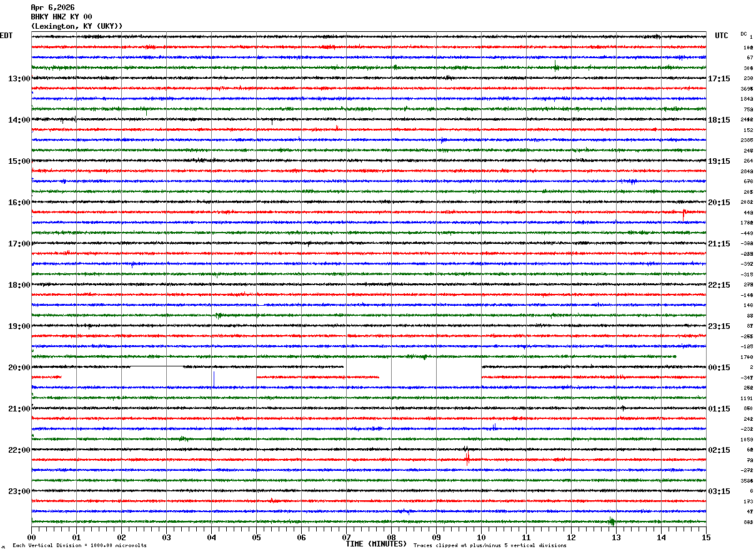Viewport: 756px width, 554px height.
Task: Click the 17:15 UTC time label
Action: [x=719, y=79]
